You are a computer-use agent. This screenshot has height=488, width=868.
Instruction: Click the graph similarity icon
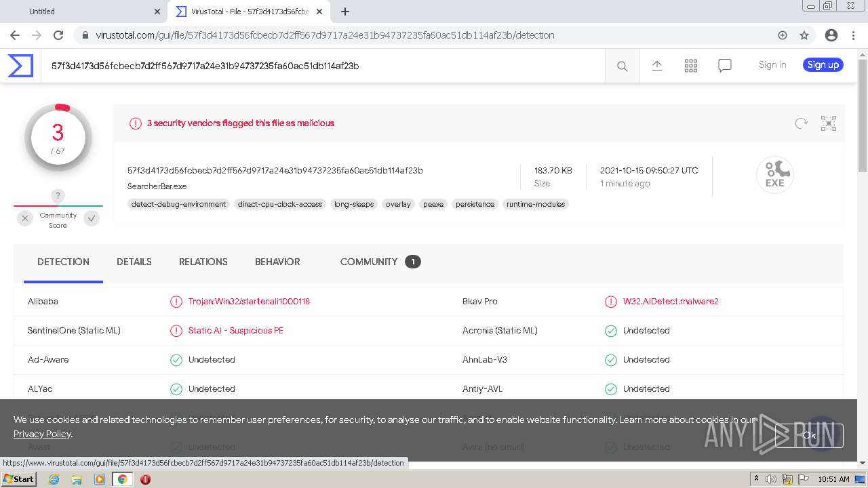[828, 123]
